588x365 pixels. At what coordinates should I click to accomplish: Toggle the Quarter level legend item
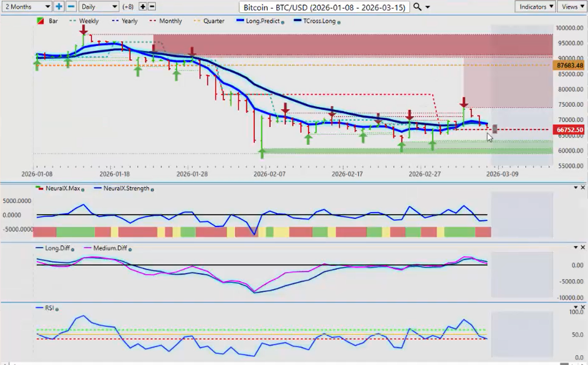(x=209, y=21)
